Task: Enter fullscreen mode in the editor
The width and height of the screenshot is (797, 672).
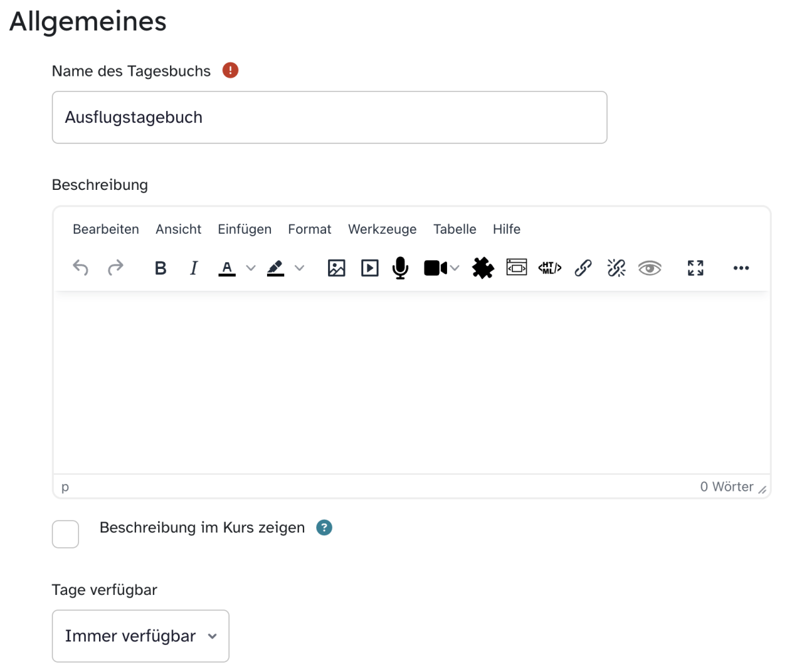Action: tap(695, 268)
